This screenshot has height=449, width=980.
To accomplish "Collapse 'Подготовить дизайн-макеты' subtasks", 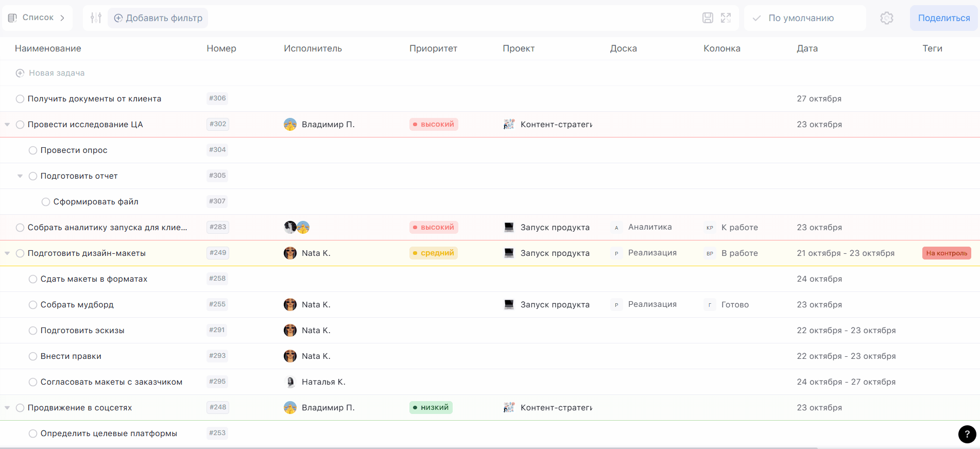I will tap(7, 253).
